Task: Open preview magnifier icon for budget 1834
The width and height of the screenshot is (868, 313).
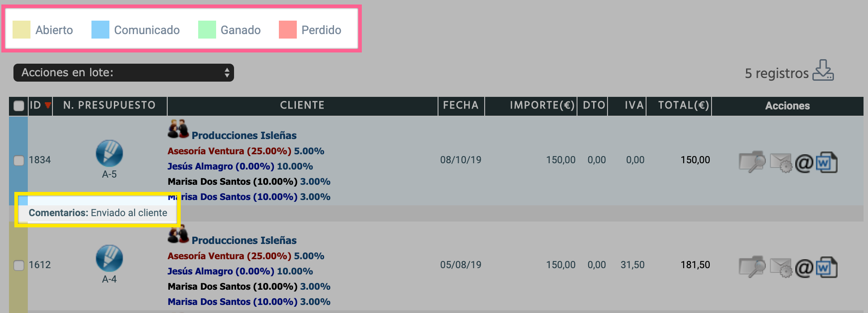Action: [752, 162]
